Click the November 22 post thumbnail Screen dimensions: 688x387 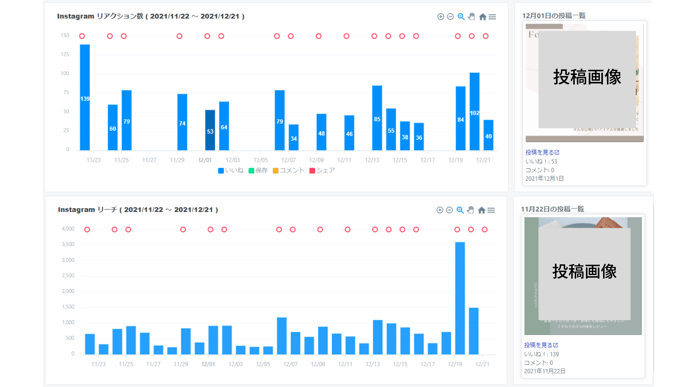[583, 276]
